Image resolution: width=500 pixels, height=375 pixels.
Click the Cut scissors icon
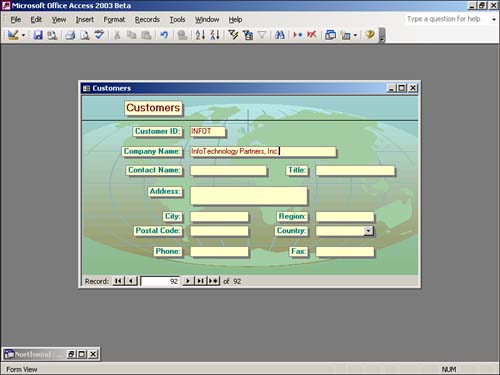click(x=117, y=35)
